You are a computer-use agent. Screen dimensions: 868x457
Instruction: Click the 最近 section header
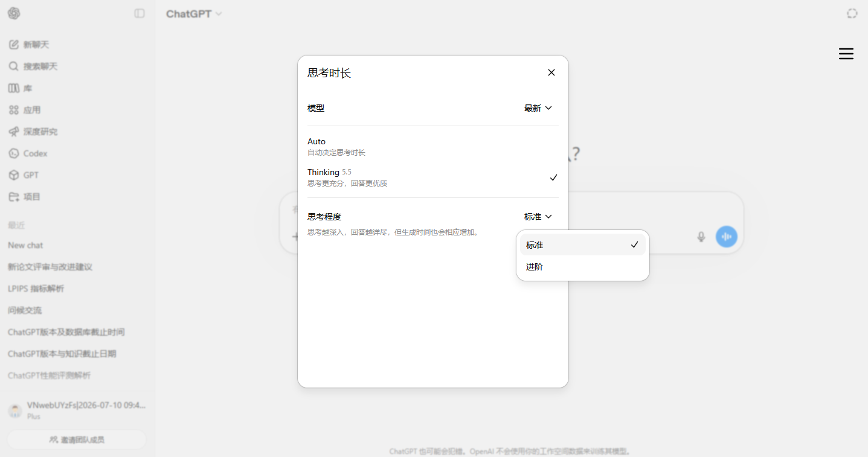pyautogui.click(x=16, y=225)
